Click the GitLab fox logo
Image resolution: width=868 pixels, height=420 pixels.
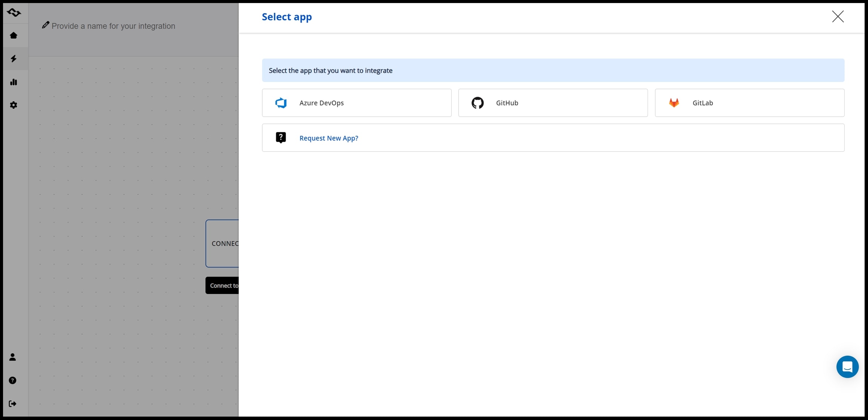tap(674, 103)
